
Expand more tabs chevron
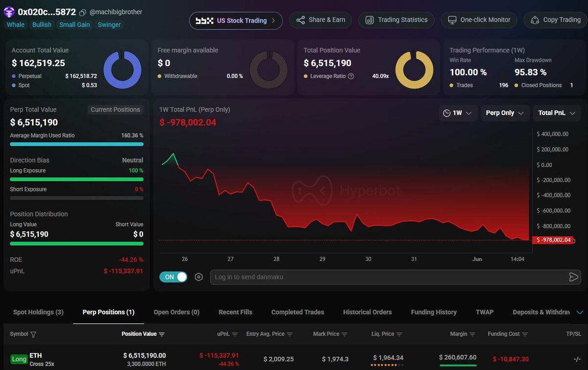[x=580, y=312]
